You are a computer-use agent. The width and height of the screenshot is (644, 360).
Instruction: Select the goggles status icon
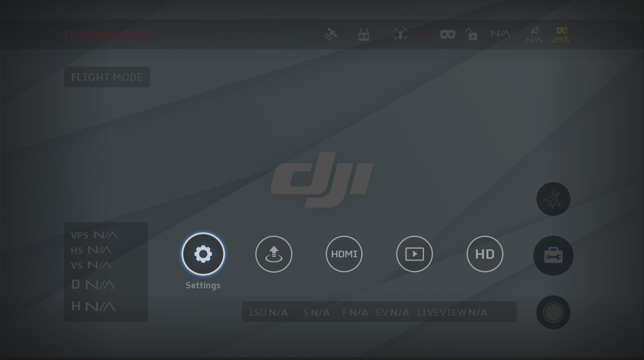[448, 35]
